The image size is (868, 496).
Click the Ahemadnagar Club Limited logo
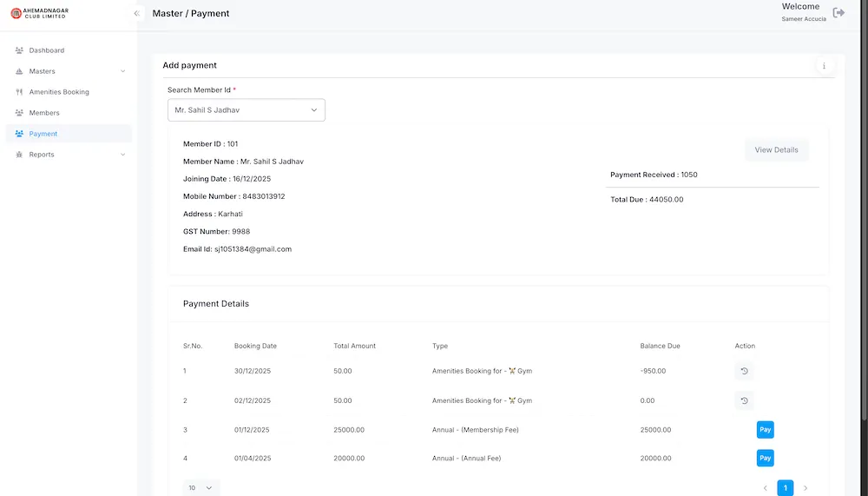point(40,13)
